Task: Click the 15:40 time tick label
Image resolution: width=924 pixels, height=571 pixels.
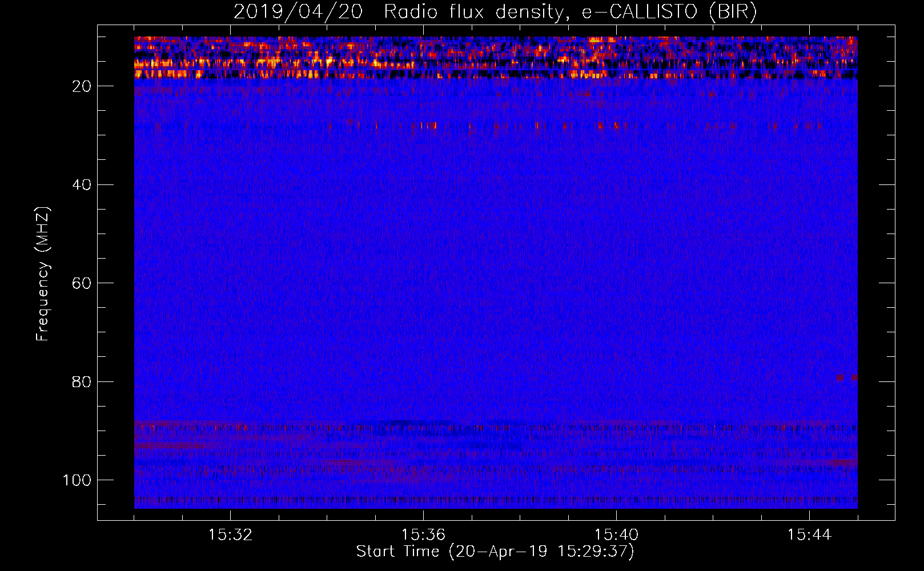Action: click(616, 535)
